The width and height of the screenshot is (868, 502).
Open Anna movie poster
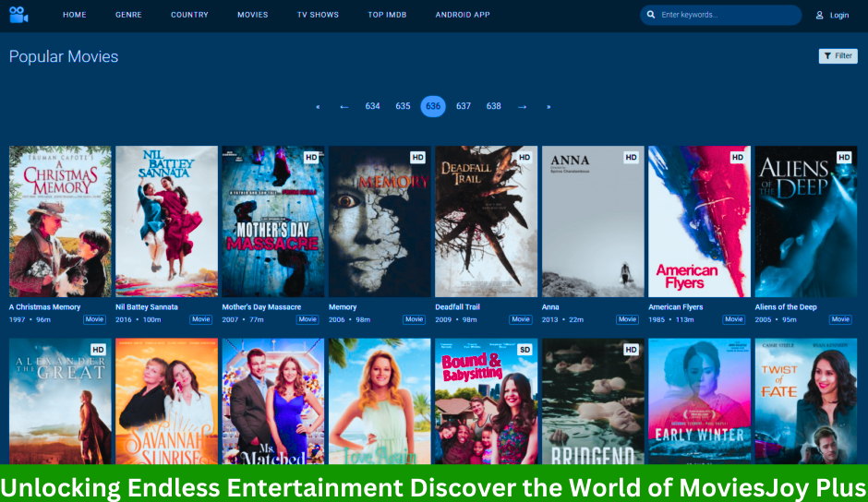click(x=593, y=221)
